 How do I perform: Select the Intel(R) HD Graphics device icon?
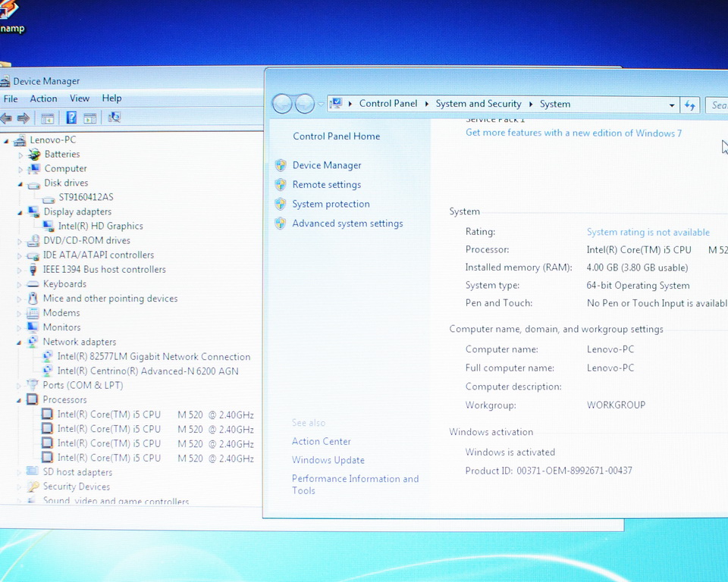(x=49, y=226)
